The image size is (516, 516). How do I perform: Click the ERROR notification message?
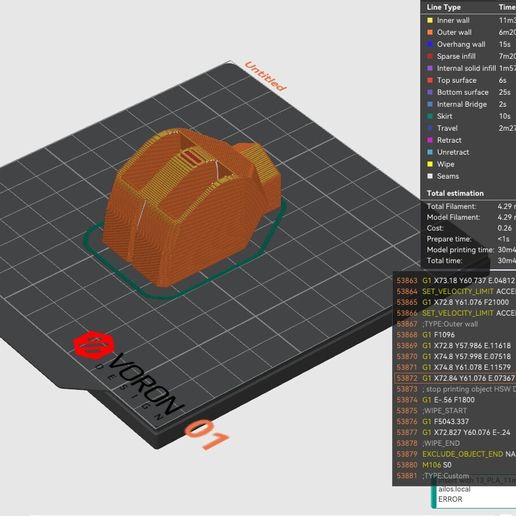point(450,499)
